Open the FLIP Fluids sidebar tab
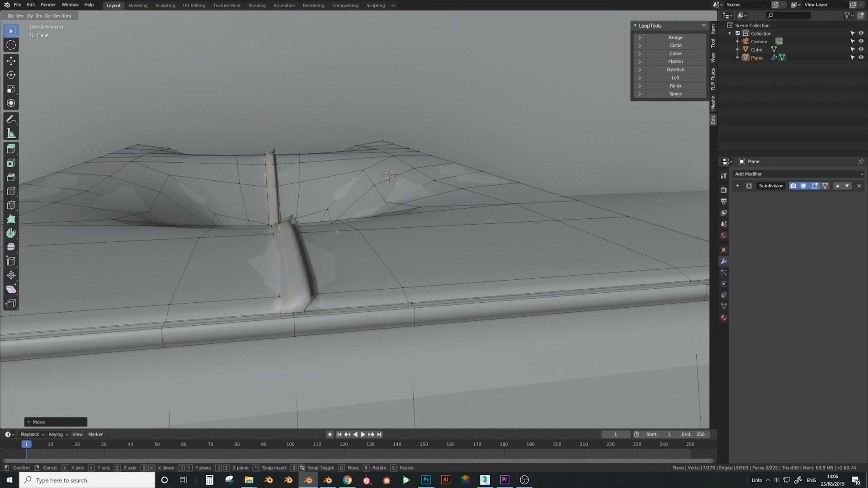Viewport: 868px width, 488px height. pos(713,79)
